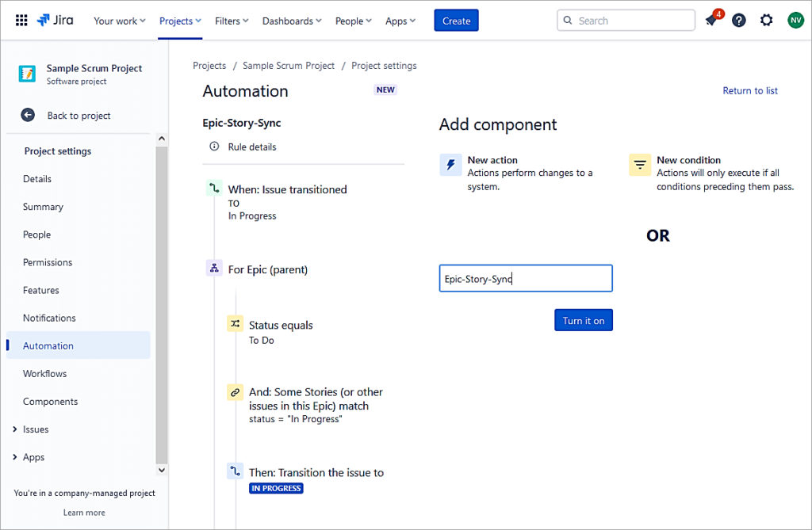Click the Back to project arrow icon
This screenshot has height=530, width=812.
(28, 116)
